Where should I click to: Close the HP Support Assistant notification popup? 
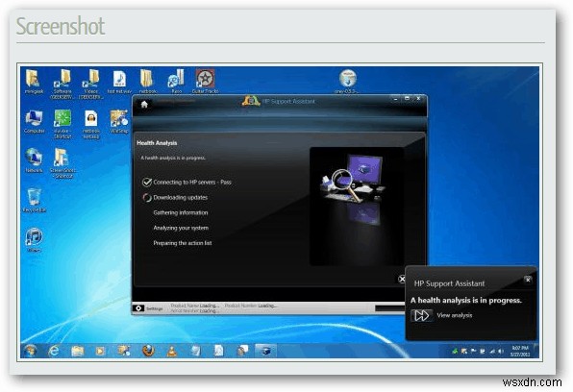[528, 280]
